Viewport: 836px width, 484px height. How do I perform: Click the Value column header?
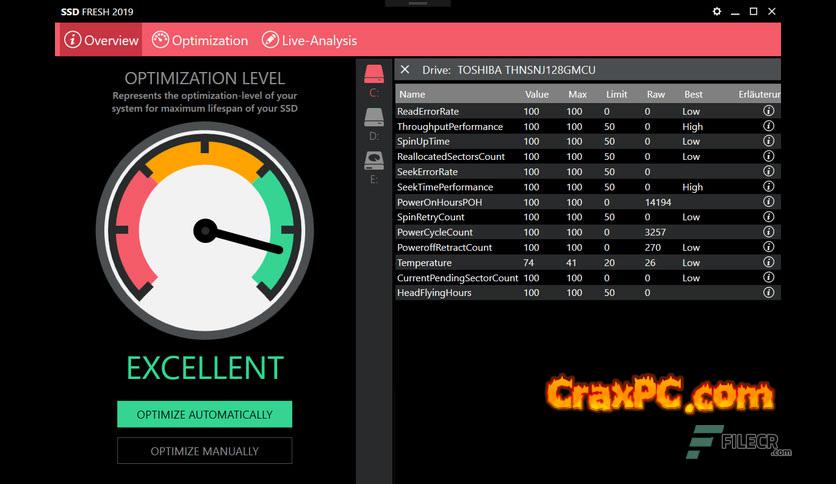pyautogui.click(x=536, y=94)
